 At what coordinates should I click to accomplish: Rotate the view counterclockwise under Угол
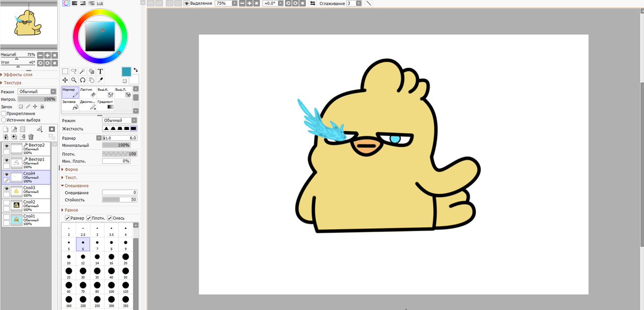(41, 63)
